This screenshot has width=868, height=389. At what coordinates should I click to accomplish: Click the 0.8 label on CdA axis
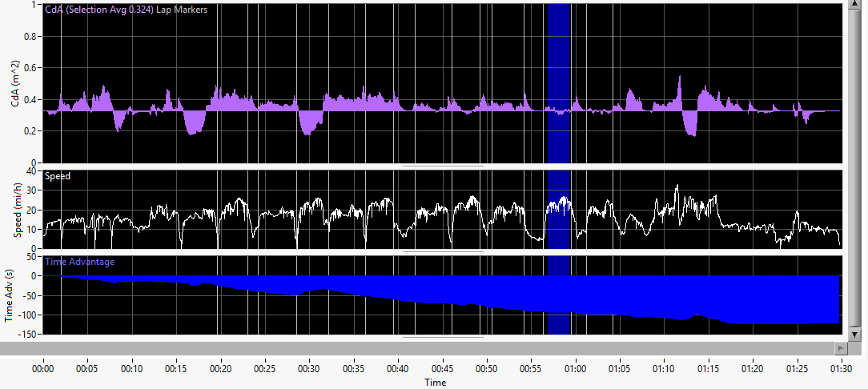tap(30, 36)
